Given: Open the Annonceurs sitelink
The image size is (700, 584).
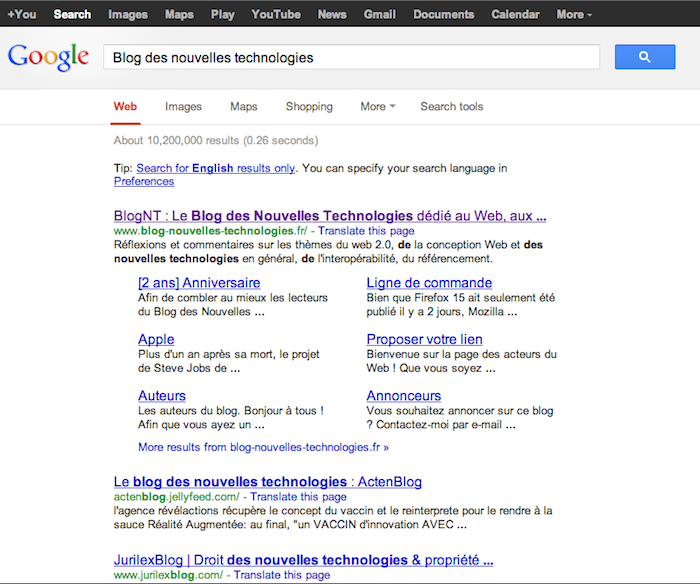Looking at the screenshot, I should (x=404, y=396).
